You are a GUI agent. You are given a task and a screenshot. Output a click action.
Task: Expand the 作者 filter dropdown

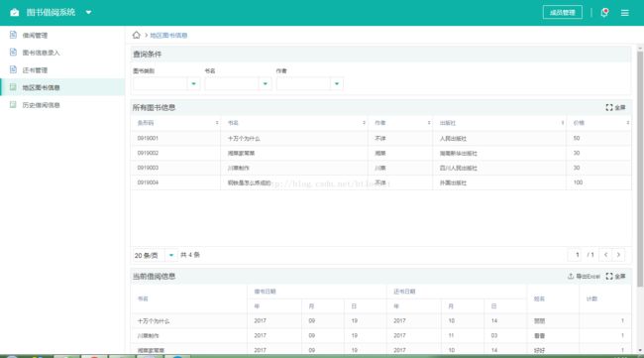pos(337,84)
